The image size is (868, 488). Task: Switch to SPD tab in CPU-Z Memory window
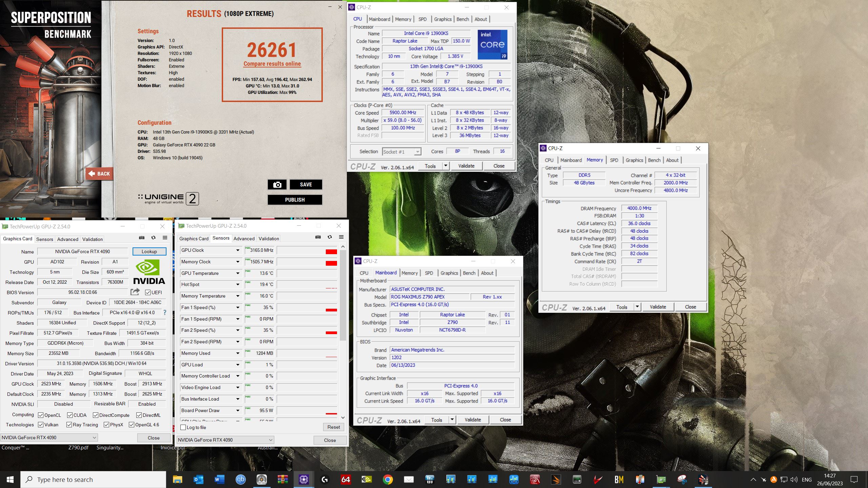click(614, 160)
